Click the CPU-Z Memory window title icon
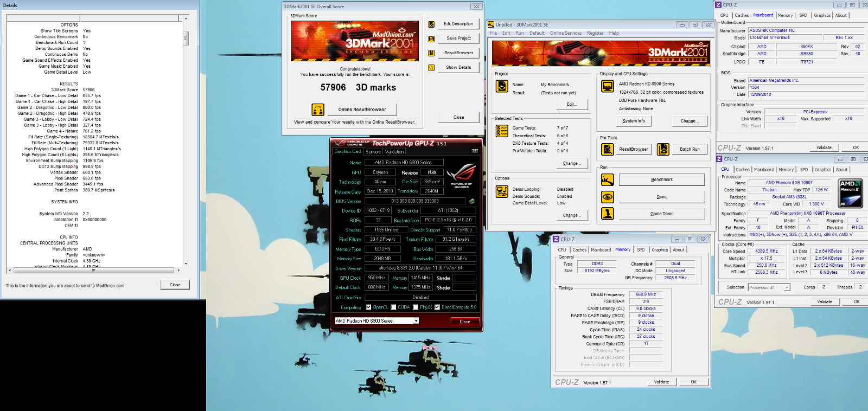 click(556, 239)
